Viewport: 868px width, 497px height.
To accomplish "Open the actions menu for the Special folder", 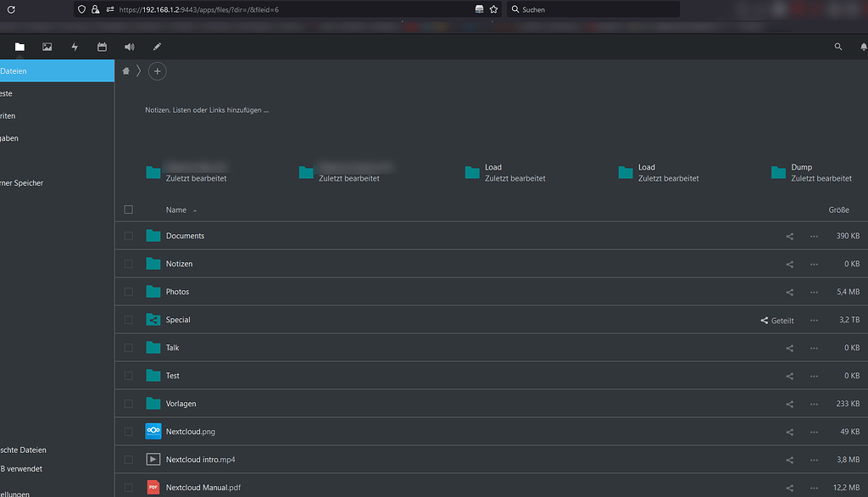I will (814, 320).
